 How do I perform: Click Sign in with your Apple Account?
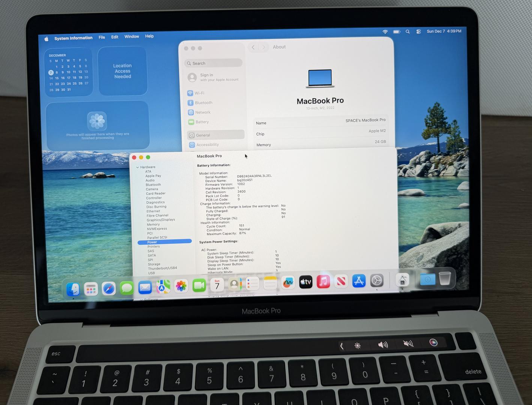[x=214, y=77]
